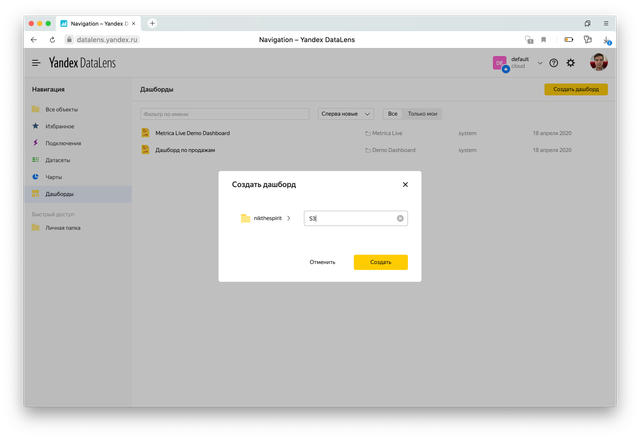Expand the nikthespirit folder path chevron
Screen dimensions: 640x438
289,218
